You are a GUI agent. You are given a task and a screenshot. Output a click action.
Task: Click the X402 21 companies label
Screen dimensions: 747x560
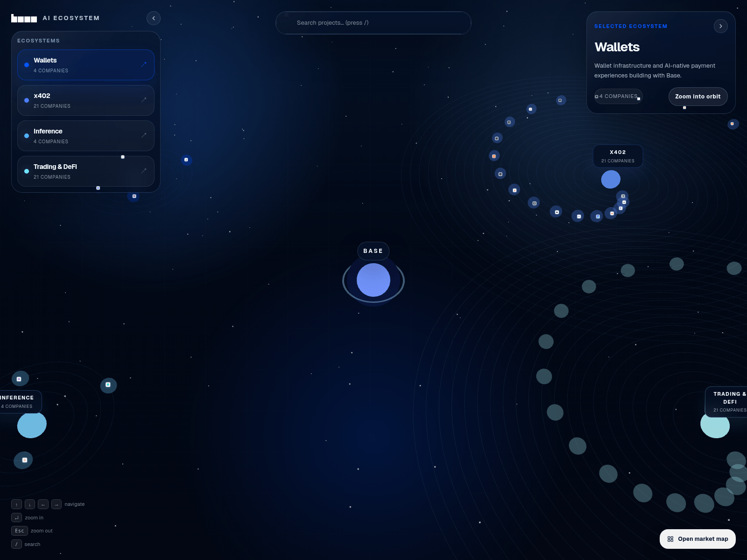click(x=618, y=156)
